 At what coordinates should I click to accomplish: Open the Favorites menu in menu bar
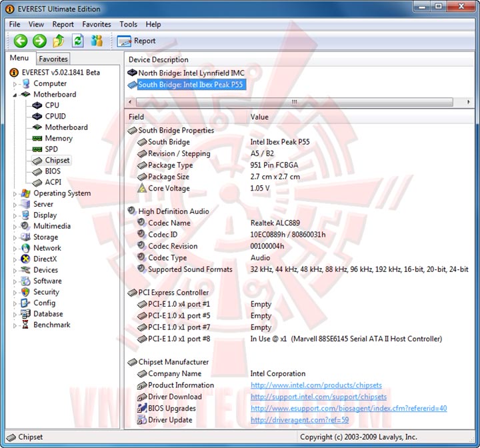(x=97, y=24)
